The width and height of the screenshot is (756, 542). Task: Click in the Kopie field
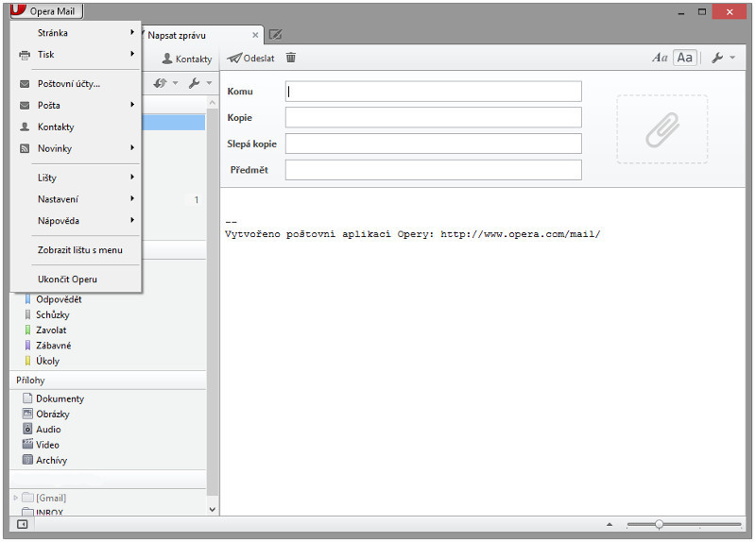pos(434,117)
